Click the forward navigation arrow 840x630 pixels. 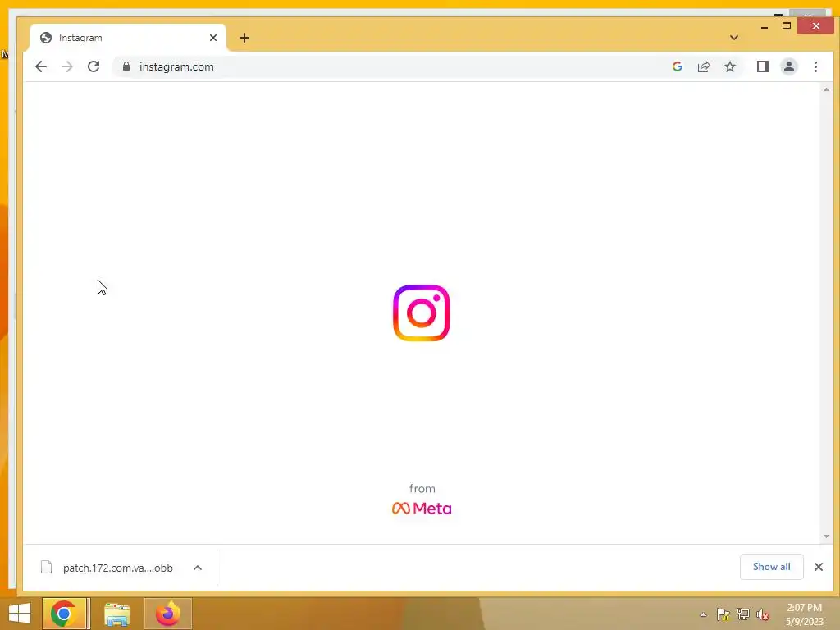pyautogui.click(x=67, y=66)
